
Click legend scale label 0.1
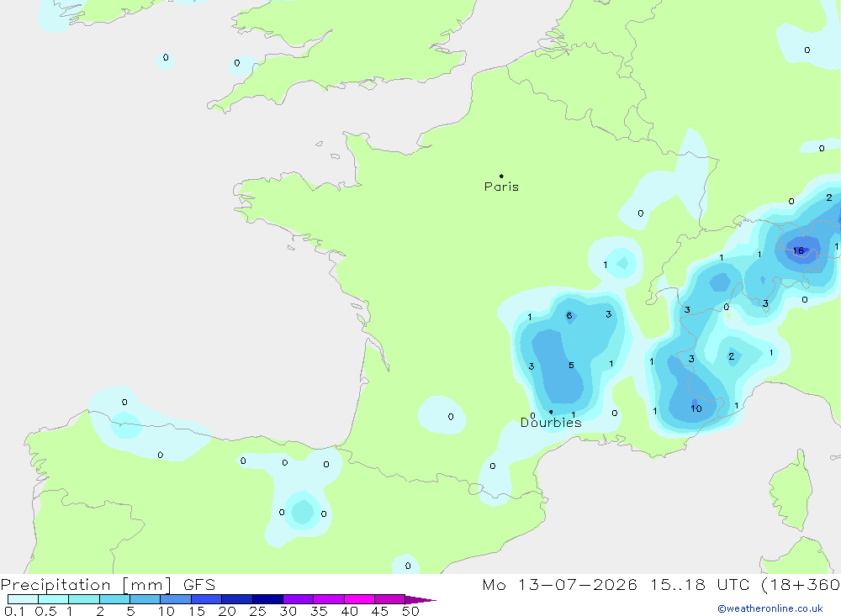pos(14,611)
